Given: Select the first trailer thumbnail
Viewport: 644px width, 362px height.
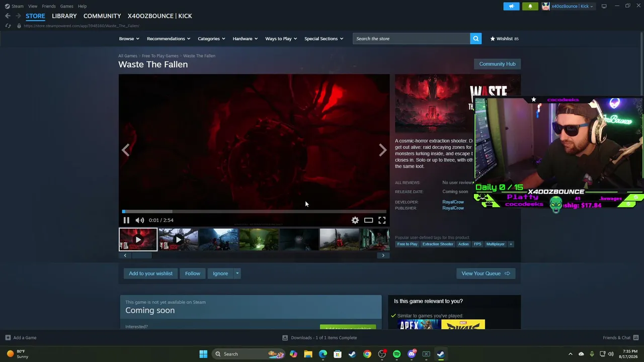Looking at the screenshot, I should (x=138, y=240).
